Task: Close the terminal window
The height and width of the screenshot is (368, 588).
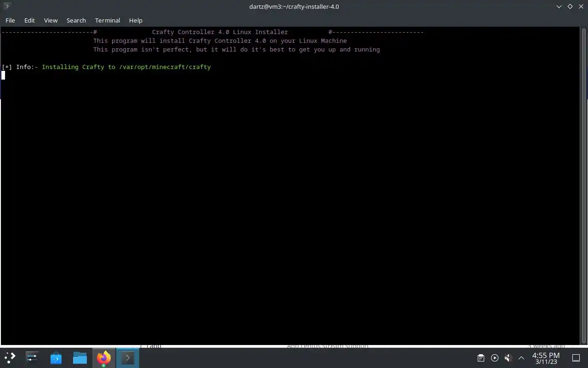Action: pos(581,6)
